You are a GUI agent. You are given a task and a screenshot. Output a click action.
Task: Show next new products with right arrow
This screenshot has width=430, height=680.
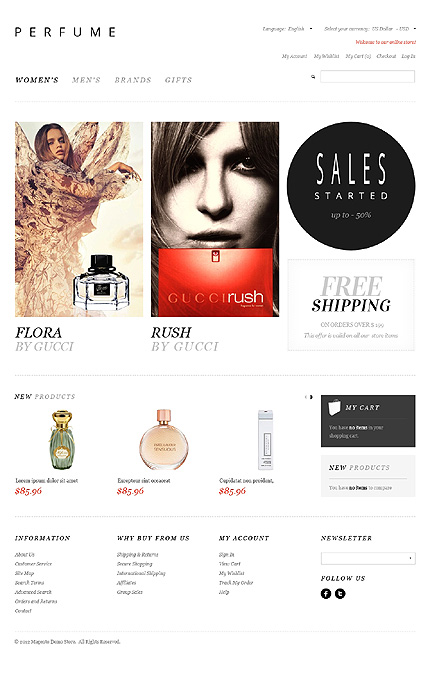coord(311,397)
